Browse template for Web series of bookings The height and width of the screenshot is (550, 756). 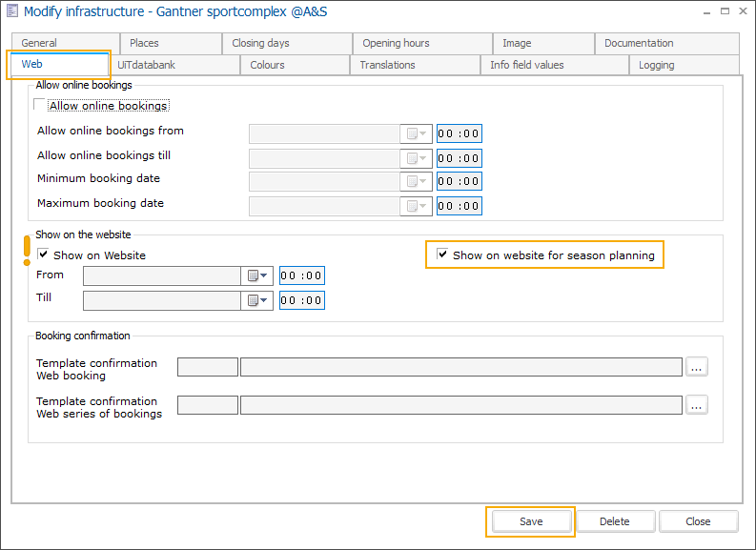coord(696,405)
